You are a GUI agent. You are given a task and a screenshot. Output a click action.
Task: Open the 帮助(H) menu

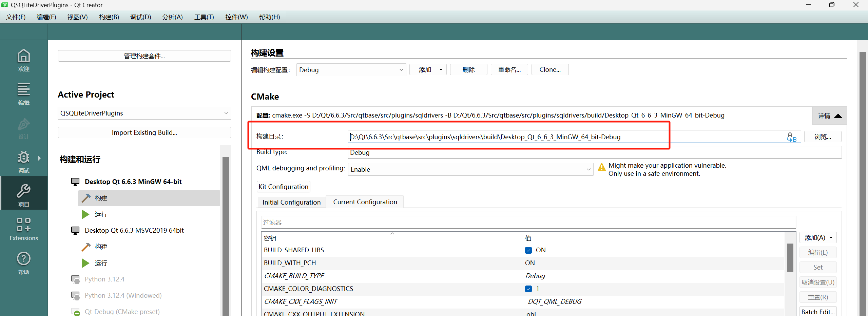(269, 17)
